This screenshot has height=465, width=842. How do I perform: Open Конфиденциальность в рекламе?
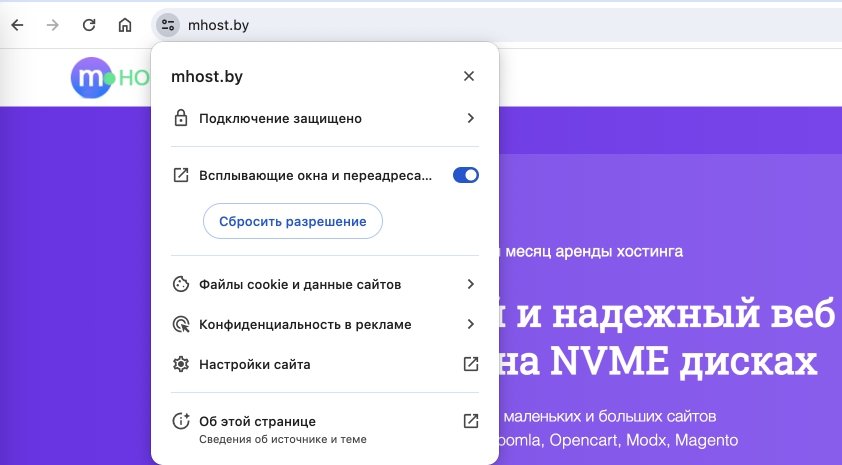tap(325, 324)
